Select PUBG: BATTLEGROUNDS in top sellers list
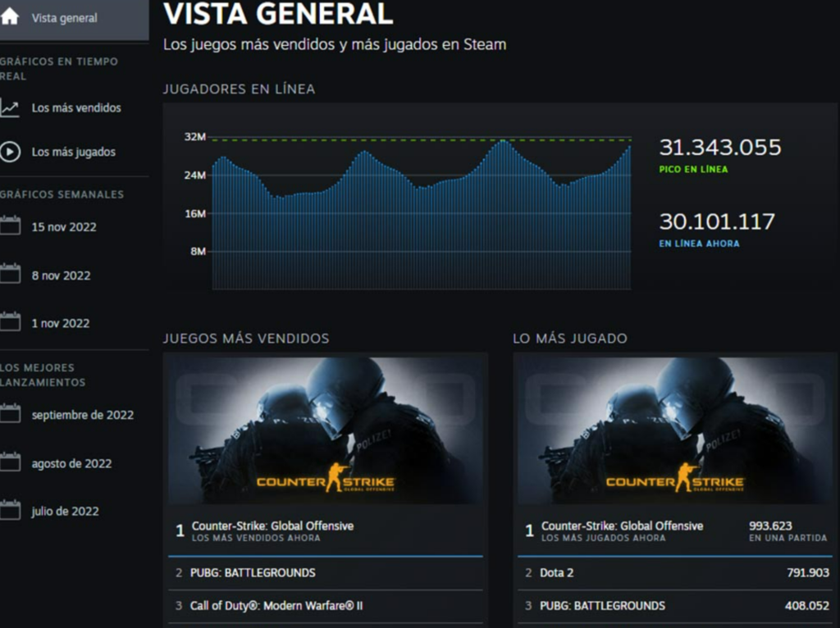The image size is (840, 628). [x=253, y=572]
